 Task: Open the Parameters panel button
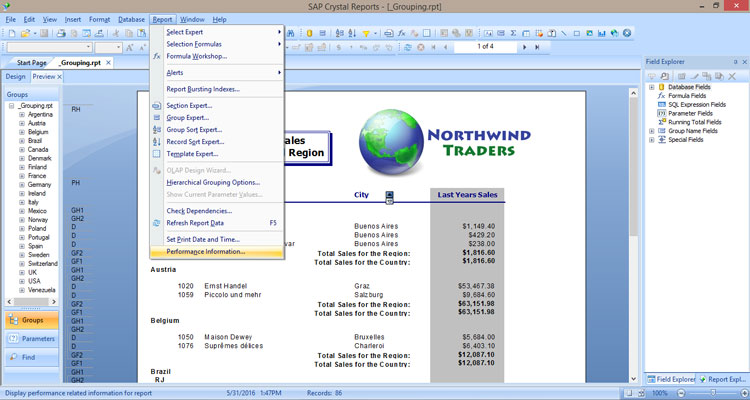click(32, 339)
